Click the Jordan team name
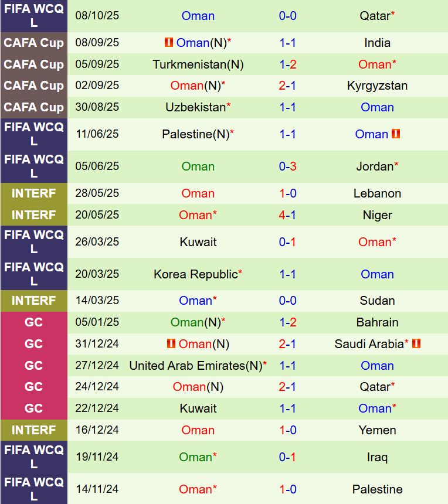The height and width of the screenshot is (504, 448). click(x=374, y=166)
